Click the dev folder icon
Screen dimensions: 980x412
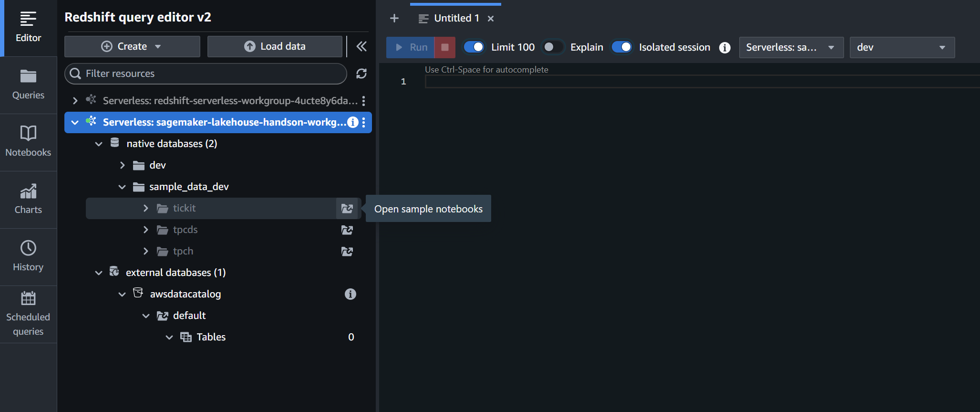(x=139, y=165)
